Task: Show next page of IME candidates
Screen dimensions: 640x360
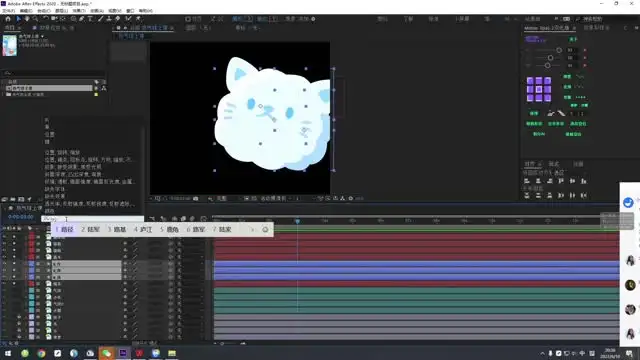Action: pyautogui.click(x=252, y=230)
